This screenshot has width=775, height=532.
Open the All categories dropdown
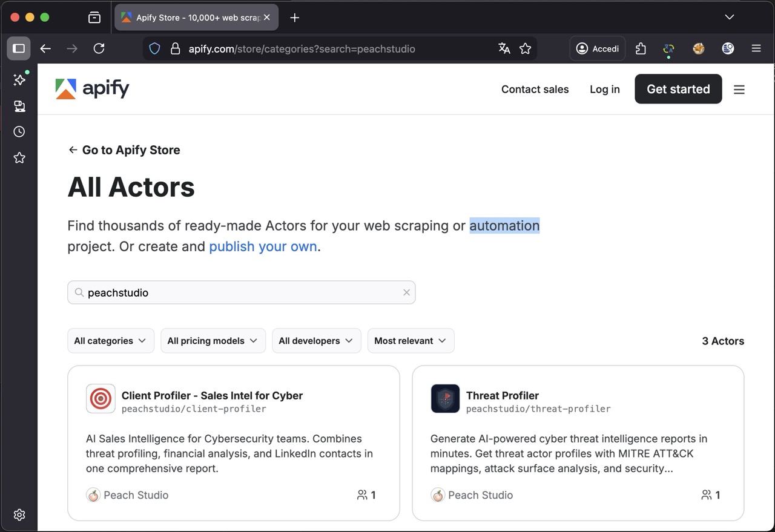[110, 340]
